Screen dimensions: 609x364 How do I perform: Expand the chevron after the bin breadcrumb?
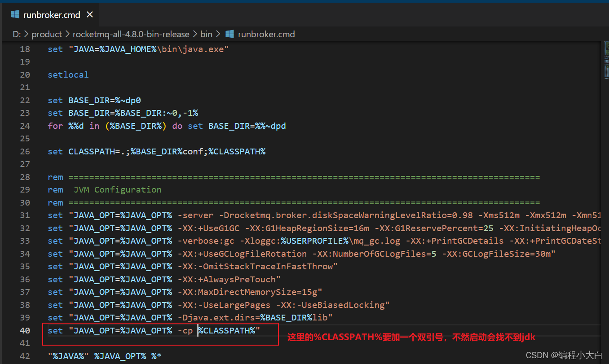coord(218,34)
